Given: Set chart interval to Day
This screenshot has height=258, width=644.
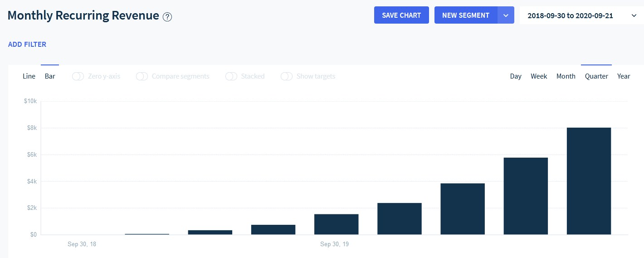Looking at the screenshot, I should tap(516, 76).
